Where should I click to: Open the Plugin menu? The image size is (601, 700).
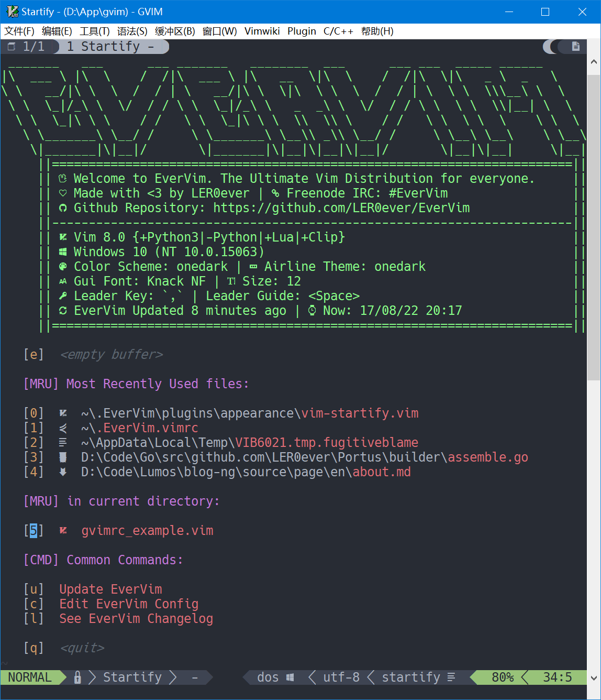(302, 31)
